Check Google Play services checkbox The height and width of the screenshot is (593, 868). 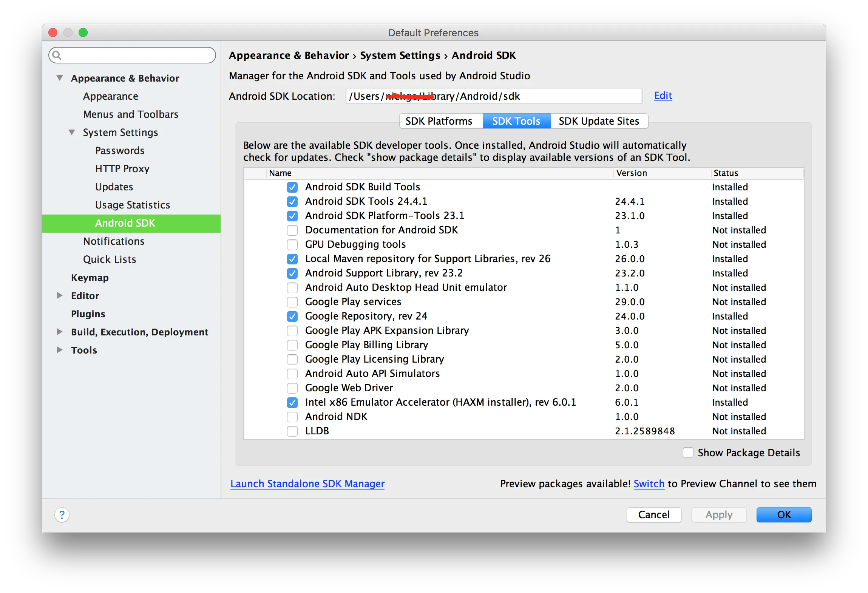click(x=292, y=302)
